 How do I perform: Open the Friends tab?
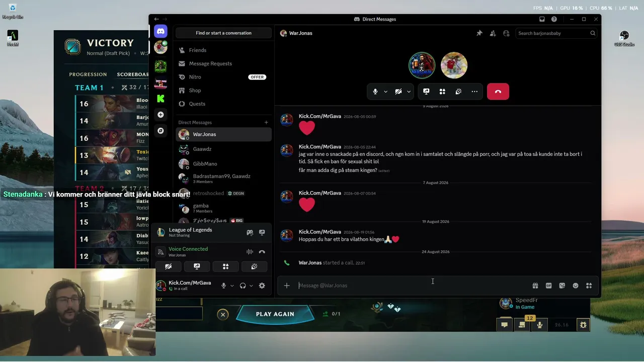(x=223, y=50)
